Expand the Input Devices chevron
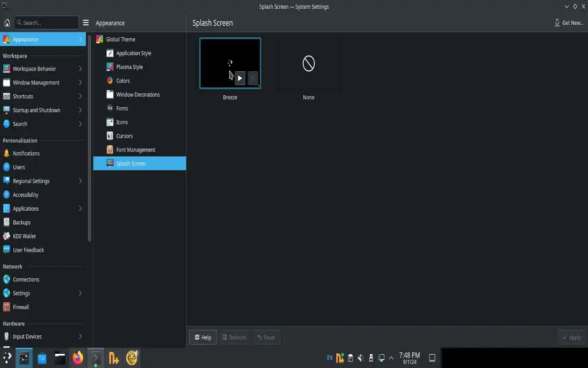Viewport: 588px width, 368px height. coord(80,337)
